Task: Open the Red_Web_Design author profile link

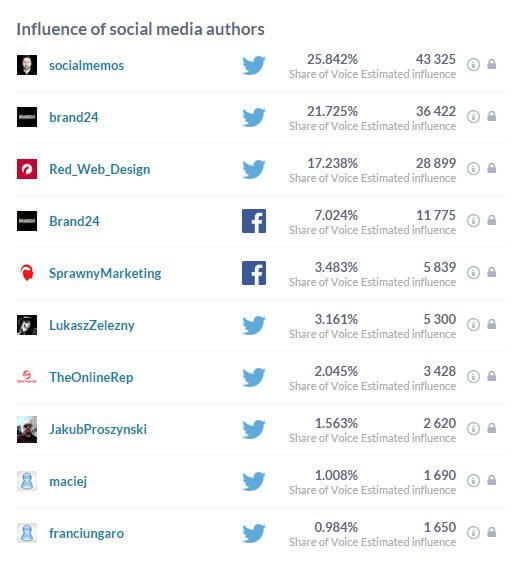Action: pos(100,169)
